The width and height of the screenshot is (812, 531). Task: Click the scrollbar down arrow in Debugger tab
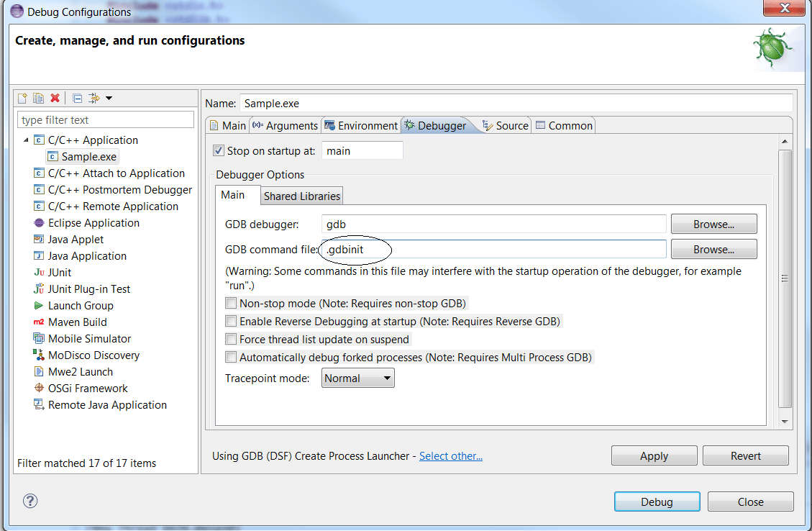click(785, 422)
